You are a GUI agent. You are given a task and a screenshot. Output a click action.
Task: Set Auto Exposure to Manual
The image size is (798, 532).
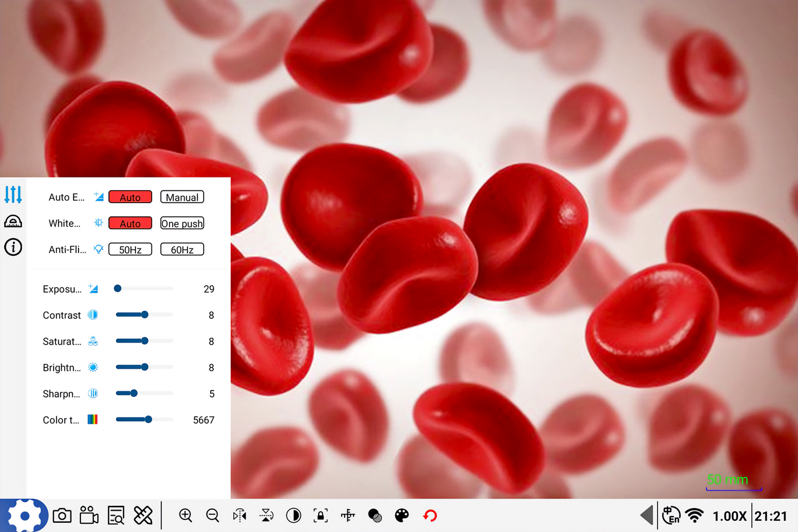pos(182,197)
